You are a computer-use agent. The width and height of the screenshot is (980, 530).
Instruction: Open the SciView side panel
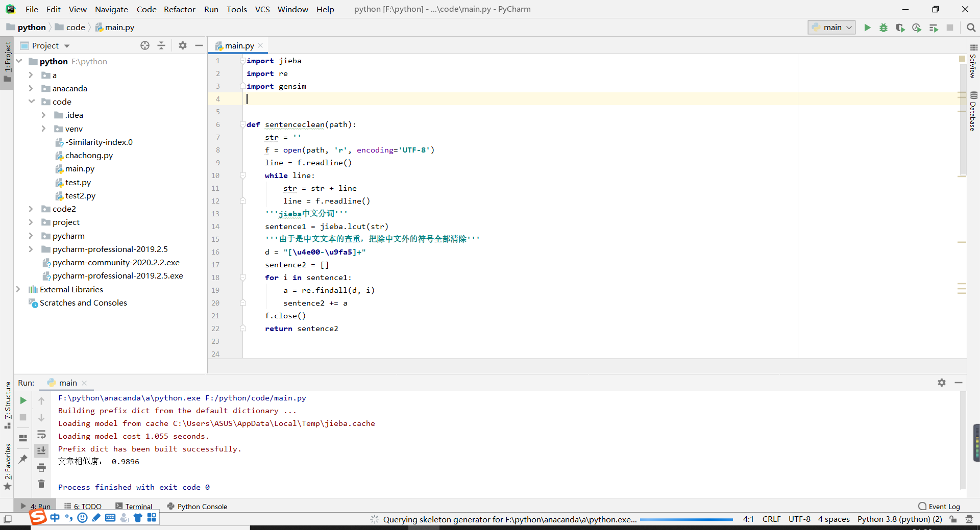(973, 62)
